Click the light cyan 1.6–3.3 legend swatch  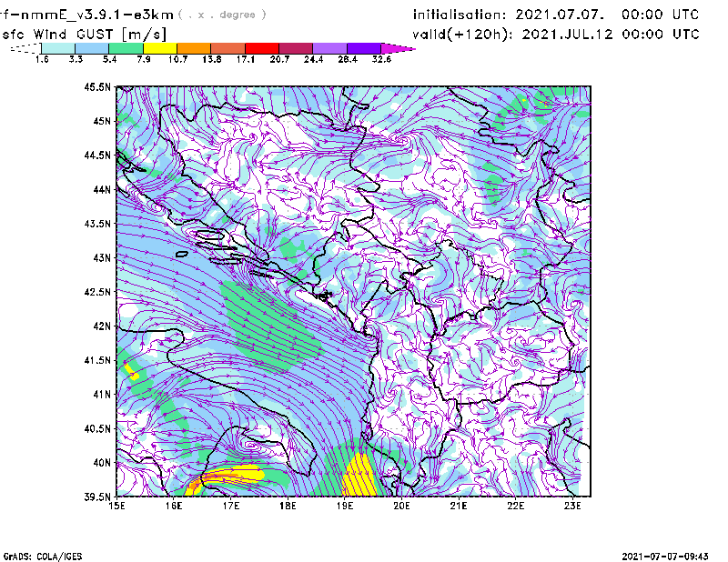(58, 48)
